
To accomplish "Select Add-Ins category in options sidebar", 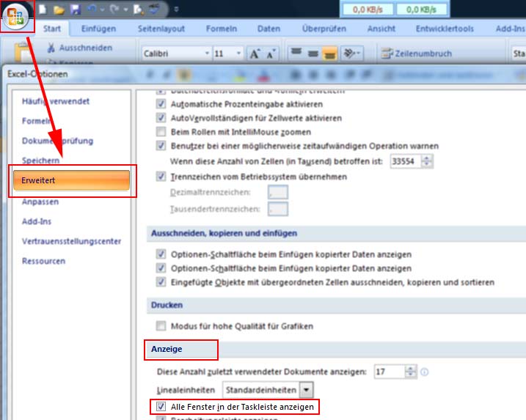I will (37, 221).
